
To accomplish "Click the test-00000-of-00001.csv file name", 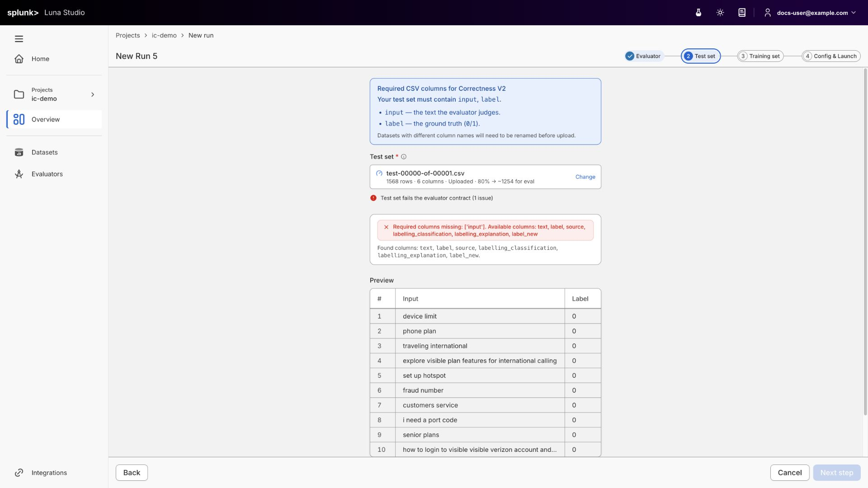I will [x=425, y=173].
